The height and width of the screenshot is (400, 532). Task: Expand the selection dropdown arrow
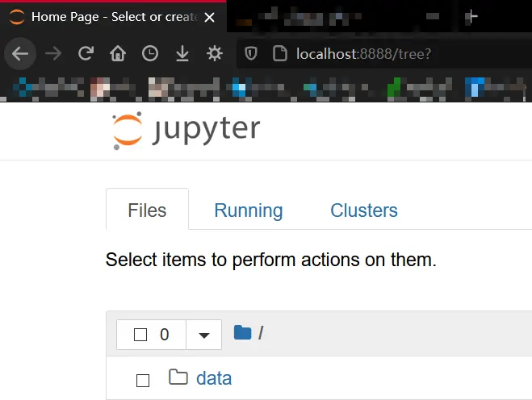204,335
